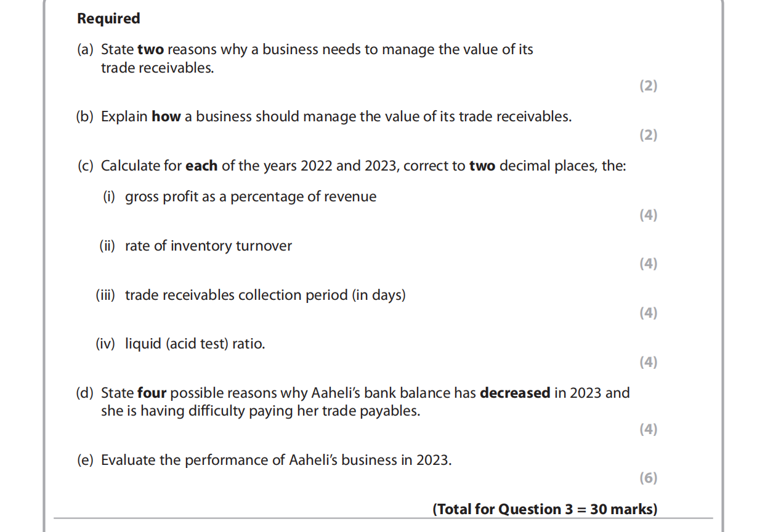Select "trade receivables collection period (in days)"
This screenshot has height=532, width=765.
265,295
